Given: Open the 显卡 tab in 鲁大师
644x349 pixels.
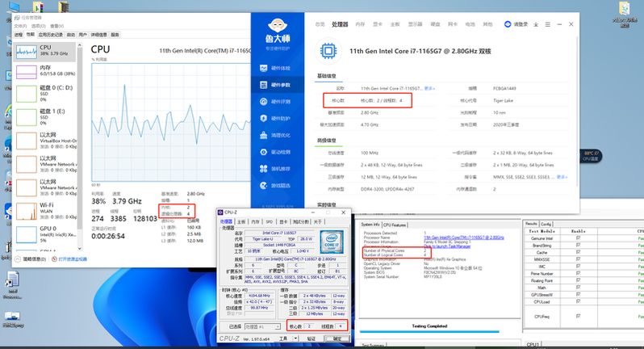Looking at the screenshot, I should (x=378, y=25).
